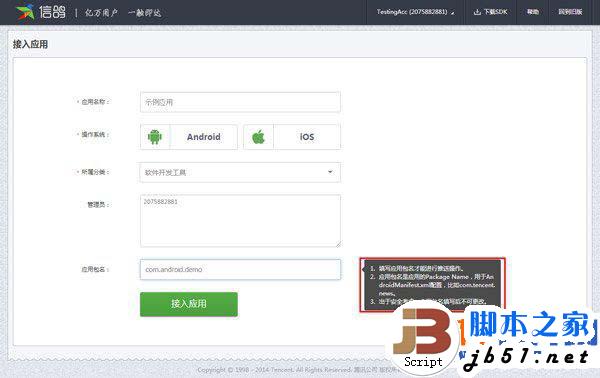600x378 pixels.
Task: Click the 下载SDK text in header
Action: [x=496, y=12]
